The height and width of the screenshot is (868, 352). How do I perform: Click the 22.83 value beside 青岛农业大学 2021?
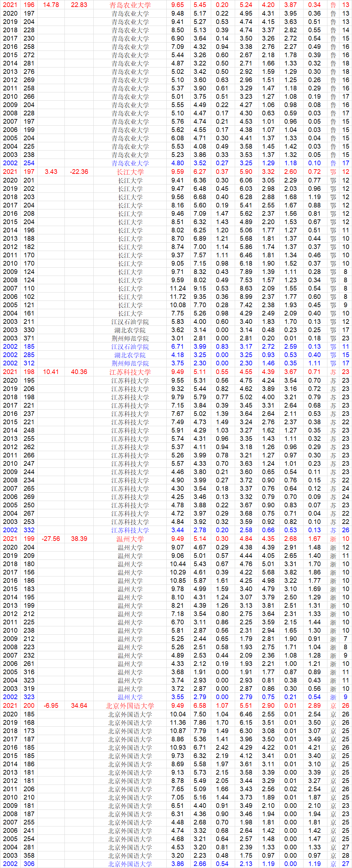click(79, 5)
